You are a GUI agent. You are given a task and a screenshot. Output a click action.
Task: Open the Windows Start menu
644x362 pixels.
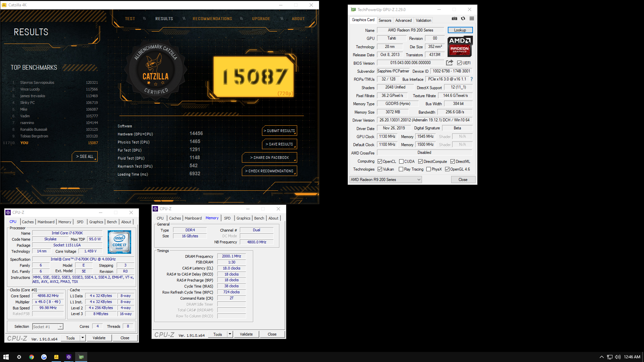[x=6, y=357]
